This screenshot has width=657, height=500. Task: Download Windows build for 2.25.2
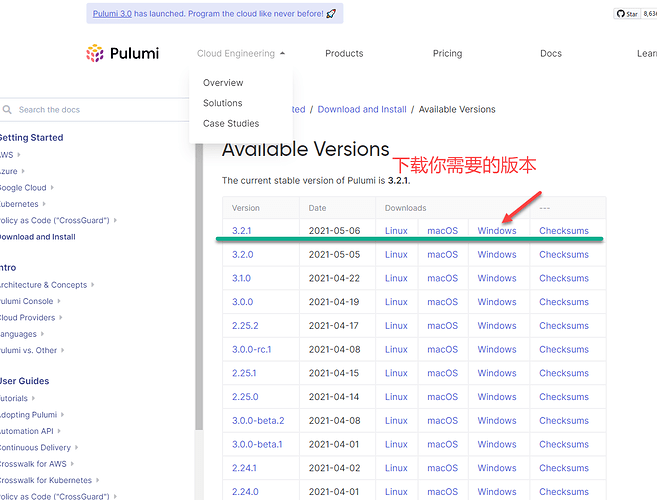coord(497,326)
